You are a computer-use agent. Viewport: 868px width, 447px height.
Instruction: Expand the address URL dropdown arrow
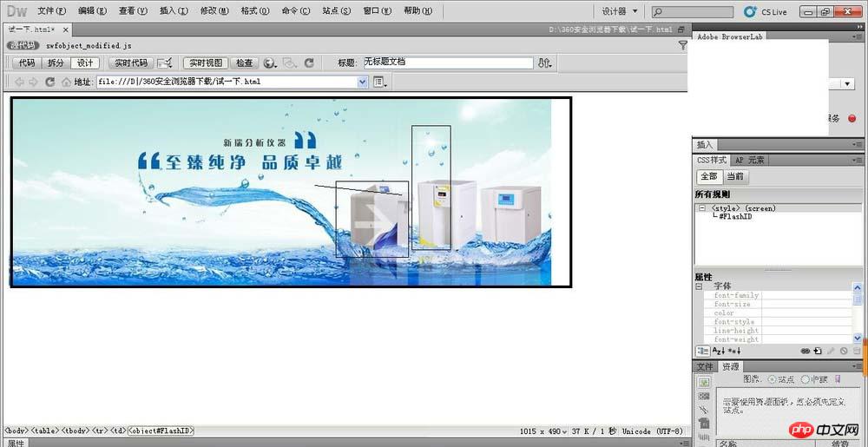coord(363,82)
